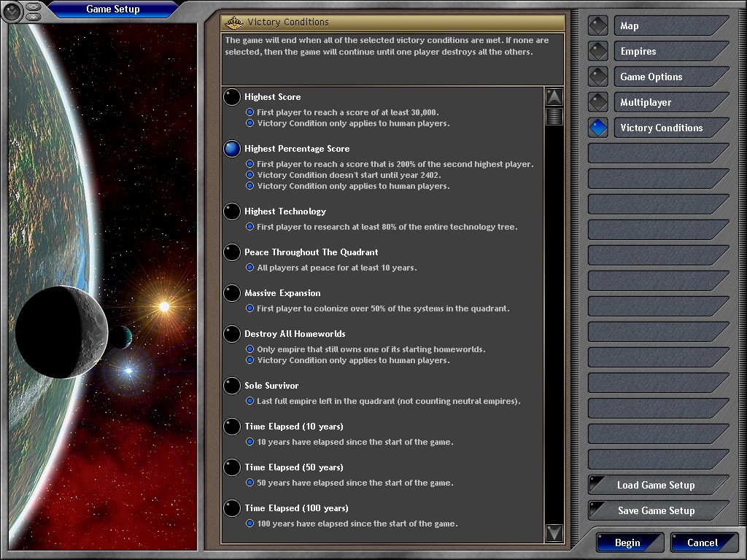Toggle the Peace Throughout The Quadrant condition

coord(232,252)
